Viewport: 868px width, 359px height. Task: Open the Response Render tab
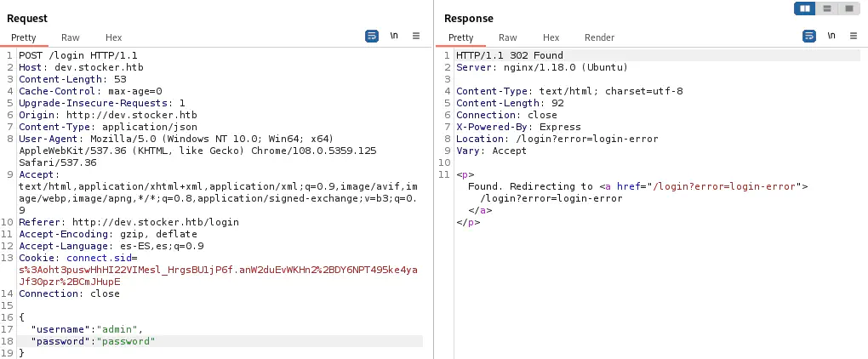[x=599, y=37]
